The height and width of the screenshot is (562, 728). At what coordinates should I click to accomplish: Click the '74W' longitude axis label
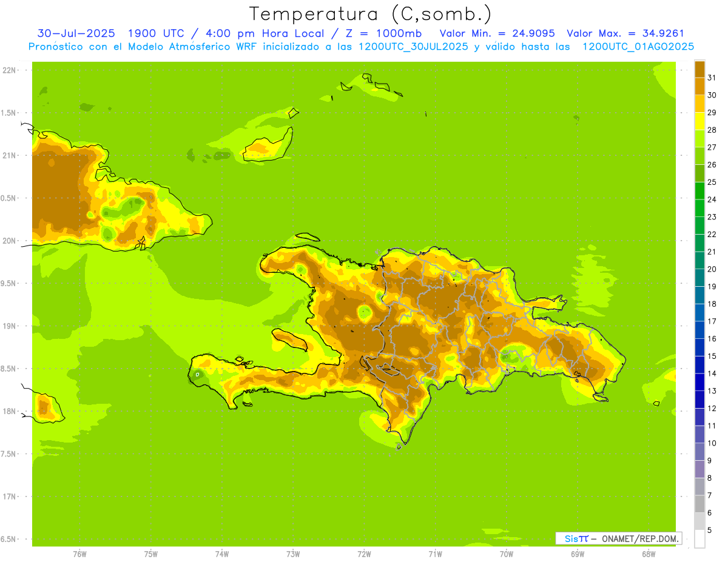(221, 554)
